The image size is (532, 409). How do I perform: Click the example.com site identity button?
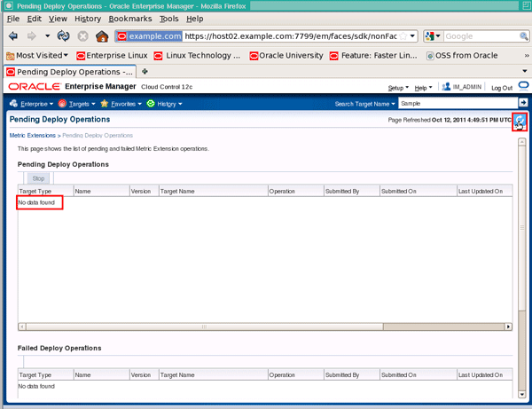(149, 36)
